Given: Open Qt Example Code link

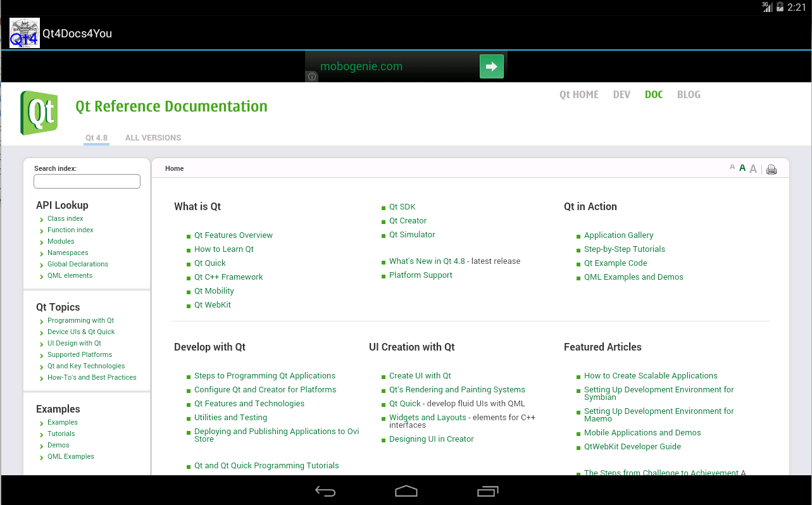Looking at the screenshot, I should pyautogui.click(x=616, y=263).
